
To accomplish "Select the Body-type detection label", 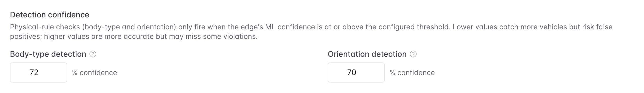I will (48, 54).
